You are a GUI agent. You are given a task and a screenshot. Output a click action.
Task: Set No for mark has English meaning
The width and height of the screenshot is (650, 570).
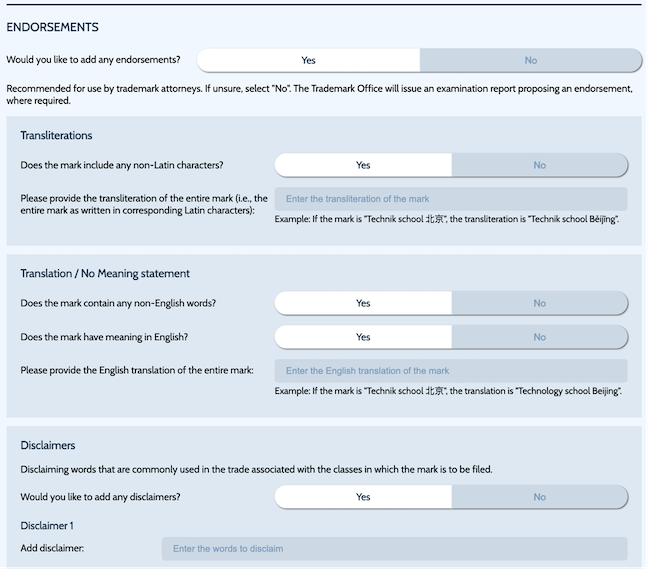539,337
